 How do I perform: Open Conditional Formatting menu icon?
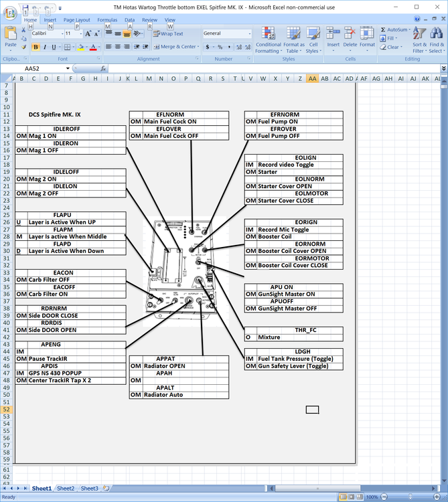coord(268,33)
